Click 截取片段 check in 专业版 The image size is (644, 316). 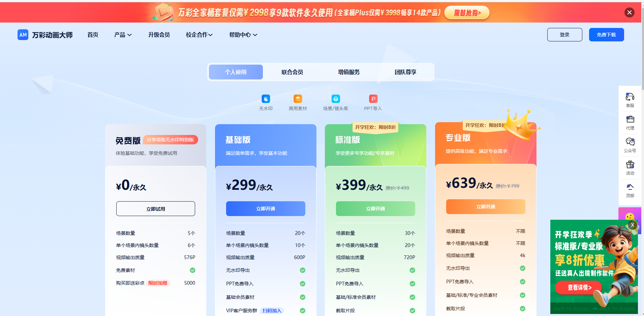522,309
